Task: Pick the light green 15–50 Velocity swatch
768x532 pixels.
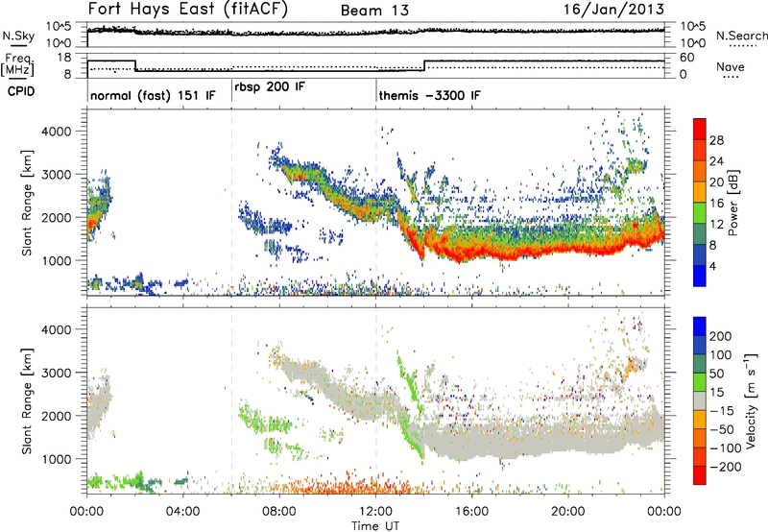Action: 700,382
